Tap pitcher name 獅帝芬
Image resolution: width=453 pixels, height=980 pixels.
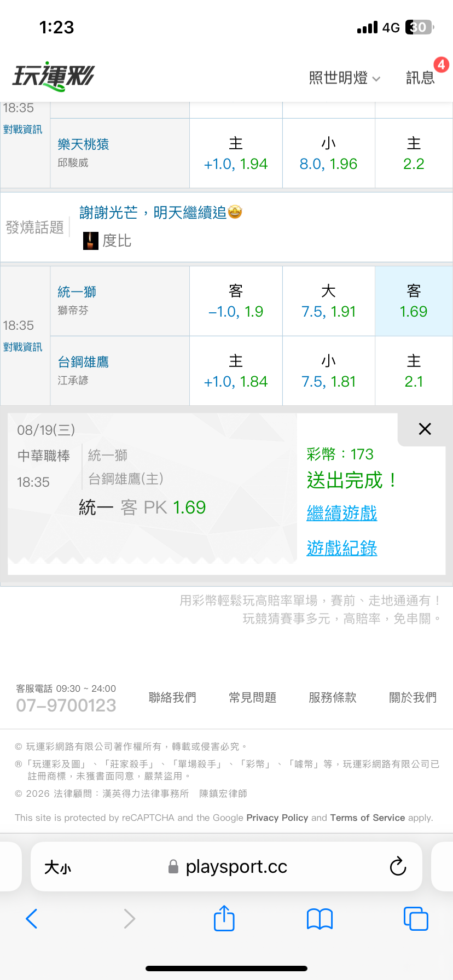73,311
